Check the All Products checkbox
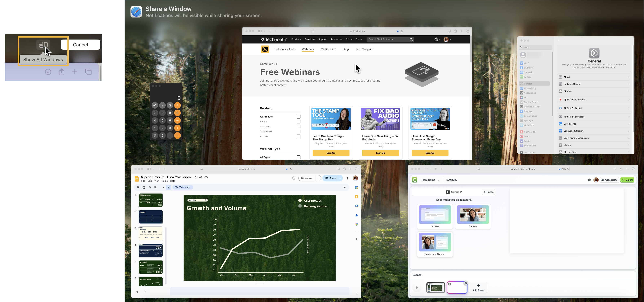644x302 pixels. point(298,117)
